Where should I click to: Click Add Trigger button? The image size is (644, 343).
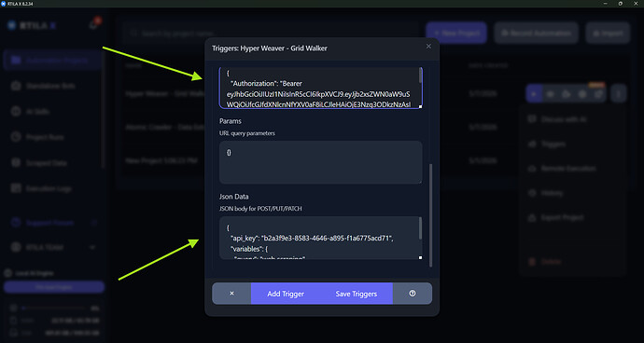286,294
